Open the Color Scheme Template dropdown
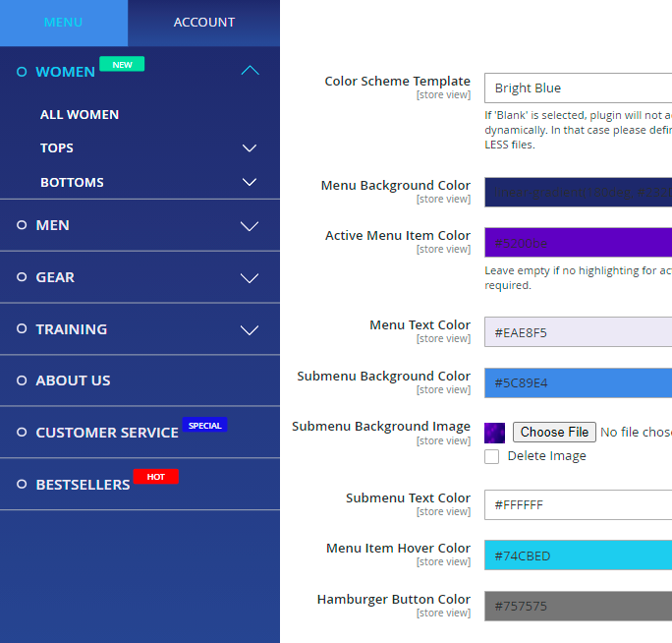The width and height of the screenshot is (672, 643). coord(578,88)
